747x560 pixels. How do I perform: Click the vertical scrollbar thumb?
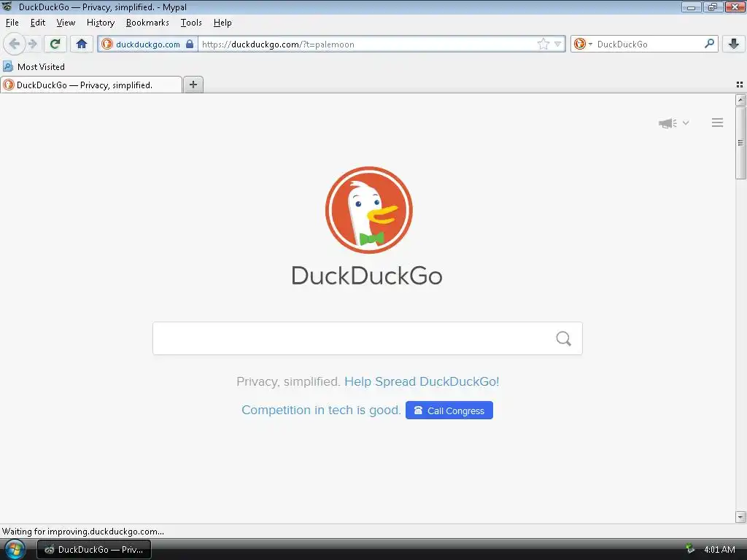coord(740,143)
